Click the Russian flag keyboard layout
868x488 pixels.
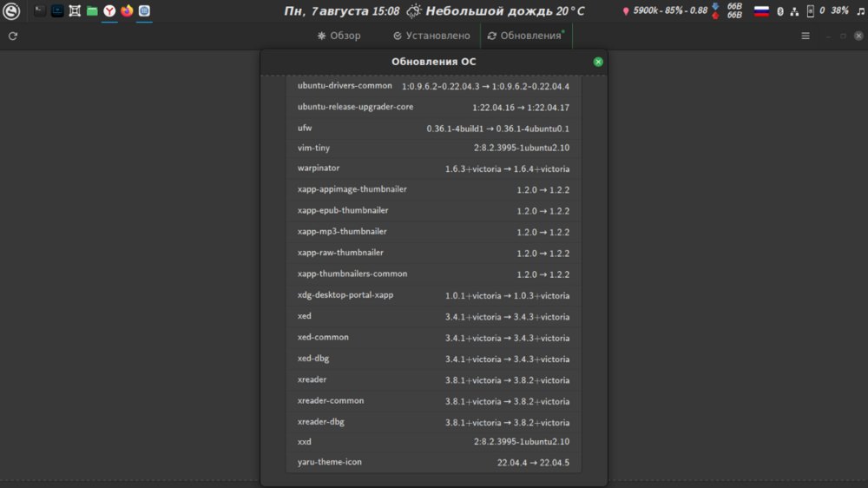pos(762,11)
